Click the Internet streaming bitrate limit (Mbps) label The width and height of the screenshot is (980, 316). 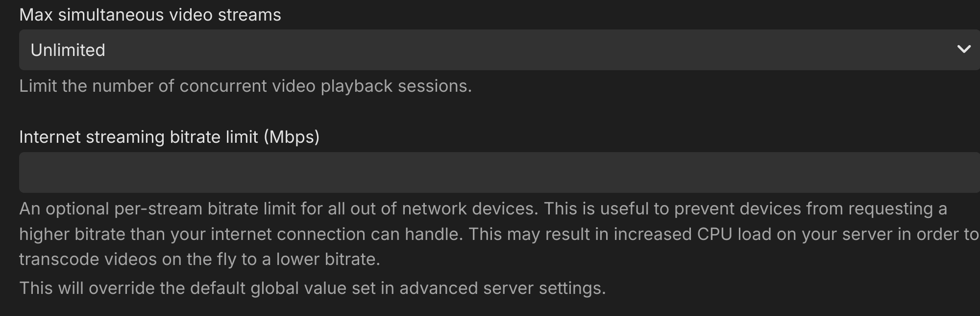click(x=169, y=137)
